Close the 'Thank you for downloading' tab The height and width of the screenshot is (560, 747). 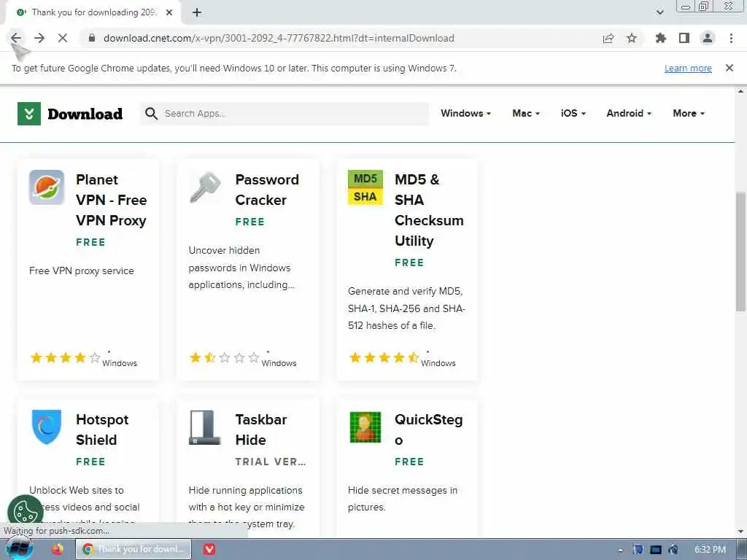pos(169,12)
